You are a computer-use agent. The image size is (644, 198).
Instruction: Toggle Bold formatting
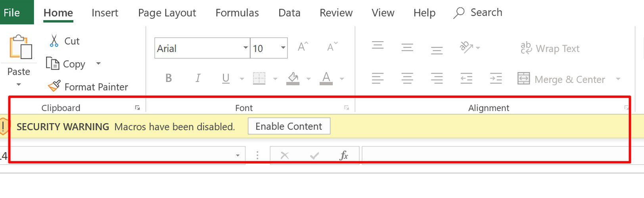[169, 78]
